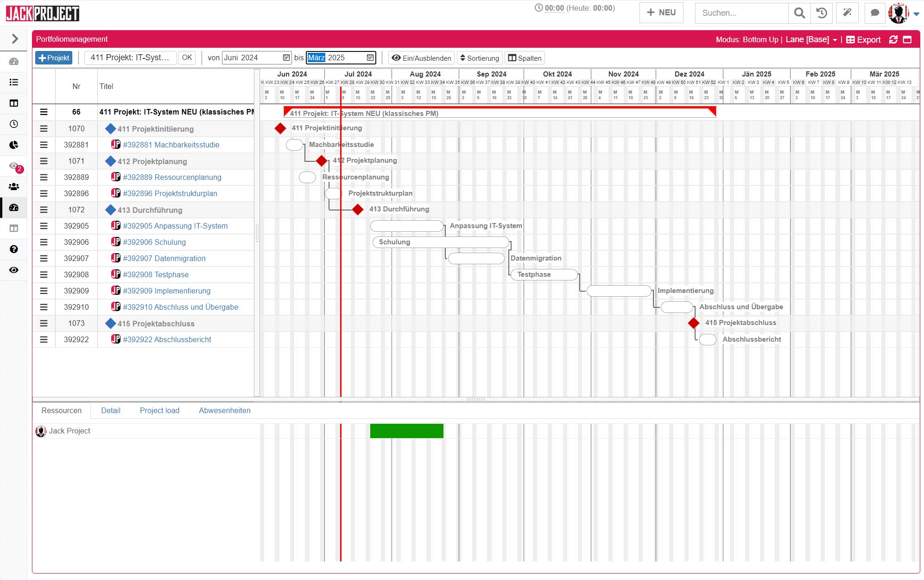Open the dashboard gauge icon in sidebar
Viewport: 924px width, 580px height.
(x=14, y=61)
